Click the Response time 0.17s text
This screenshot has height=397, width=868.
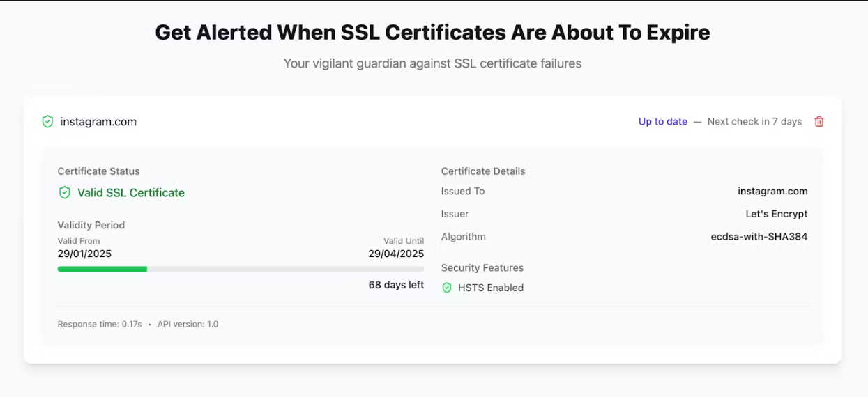[x=100, y=324]
